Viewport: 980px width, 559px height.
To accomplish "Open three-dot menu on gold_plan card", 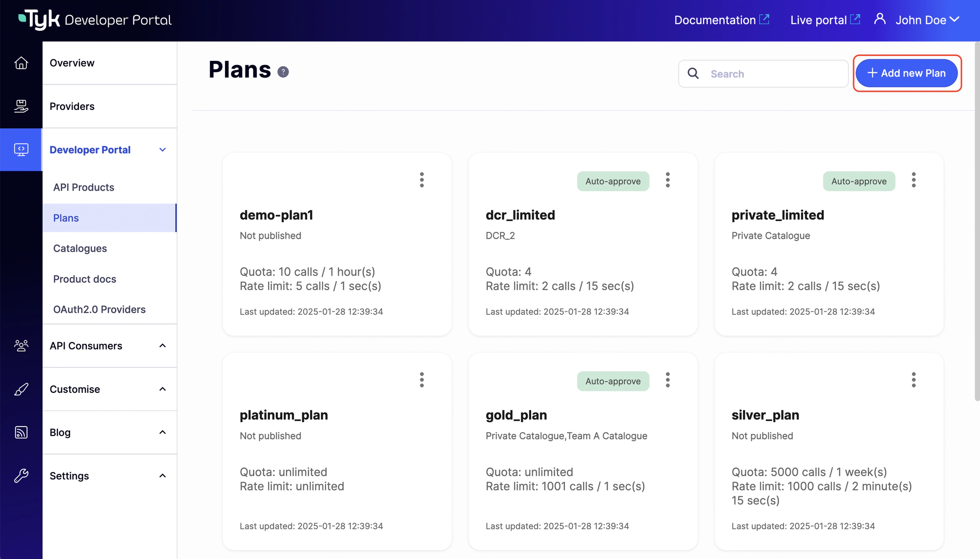I will click(x=668, y=380).
